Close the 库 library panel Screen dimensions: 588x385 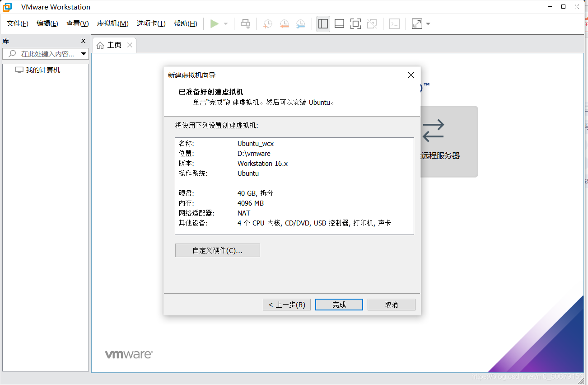point(83,41)
